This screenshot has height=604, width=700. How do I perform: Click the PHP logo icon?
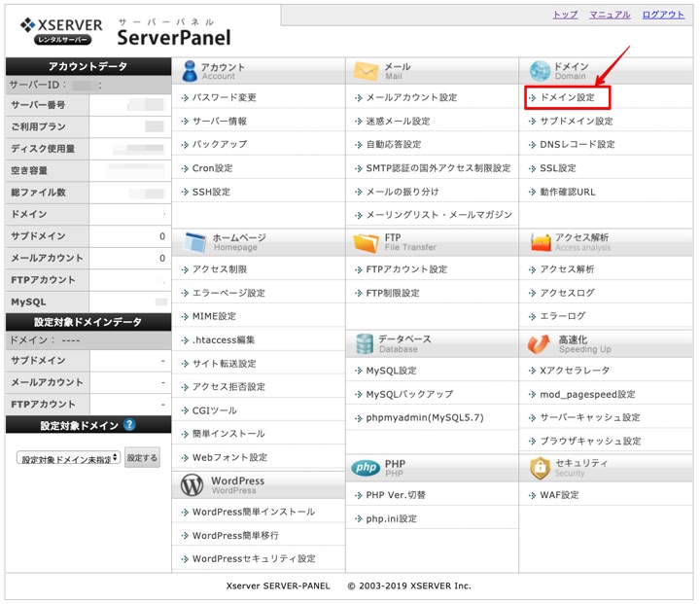pyautogui.click(x=366, y=468)
